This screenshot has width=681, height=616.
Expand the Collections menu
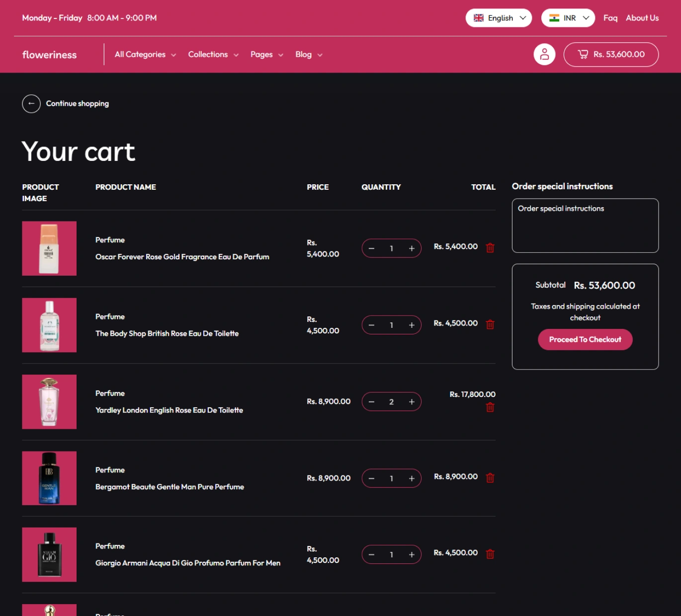click(x=213, y=55)
